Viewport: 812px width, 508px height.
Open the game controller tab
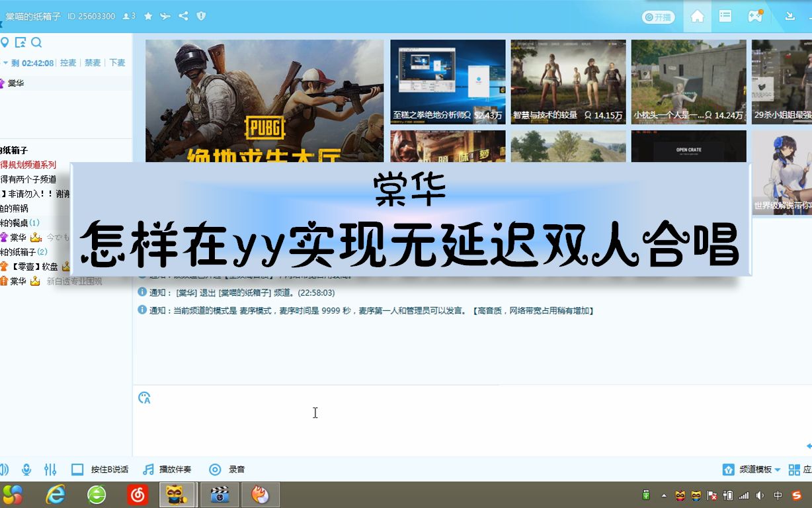point(755,17)
